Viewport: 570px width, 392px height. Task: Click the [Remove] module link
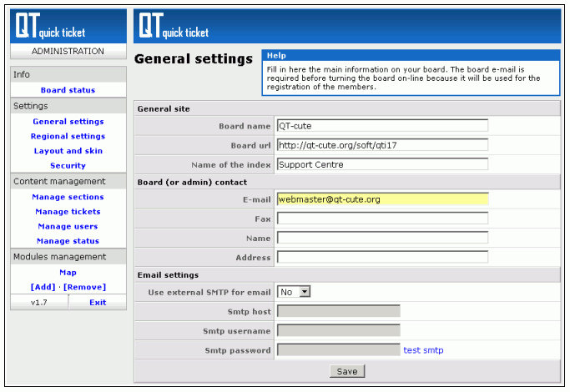pyautogui.click(x=84, y=287)
